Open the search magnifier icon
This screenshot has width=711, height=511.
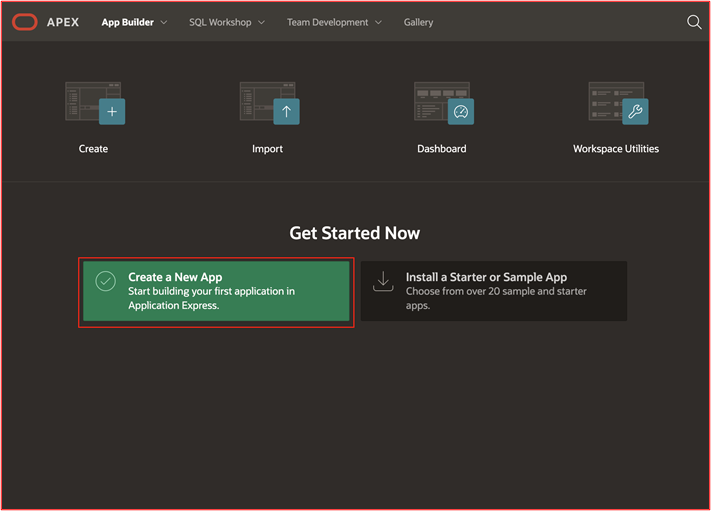(694, 22)
